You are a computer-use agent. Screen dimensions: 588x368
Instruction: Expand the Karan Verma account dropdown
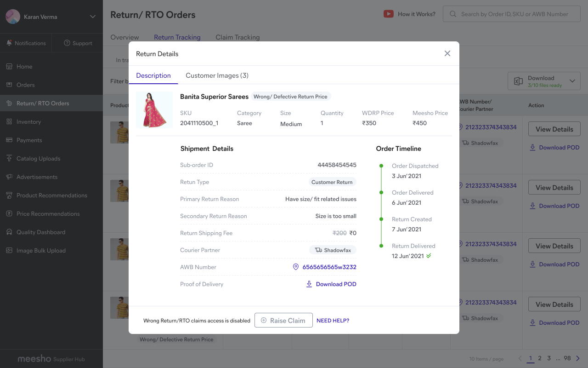tap(93, 17)
